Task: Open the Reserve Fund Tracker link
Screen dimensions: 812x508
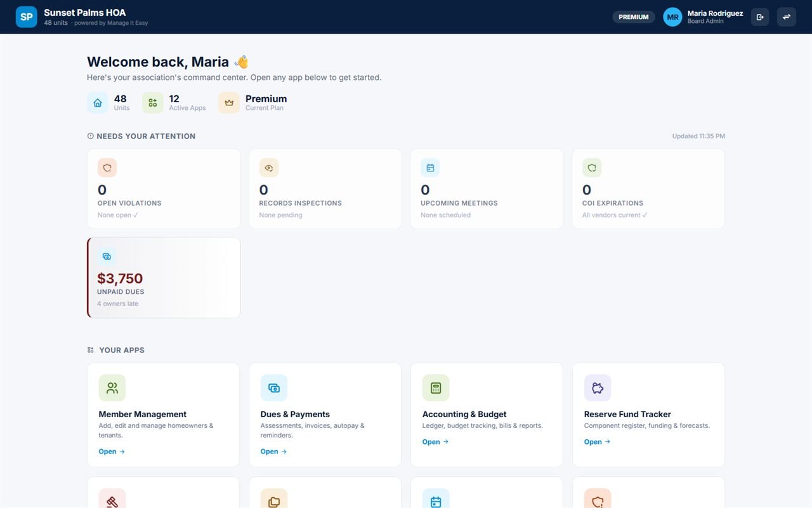Action: (597, 442)
